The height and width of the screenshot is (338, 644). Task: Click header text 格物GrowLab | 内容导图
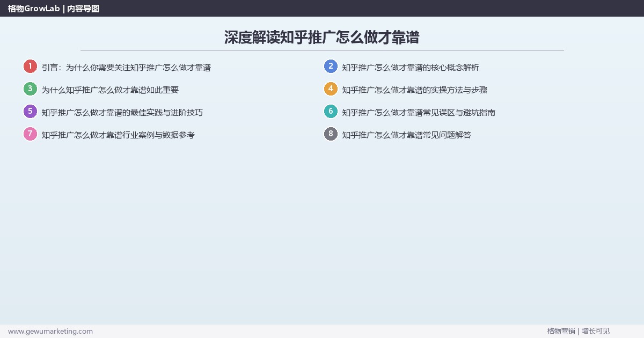[x=54, y=9]
